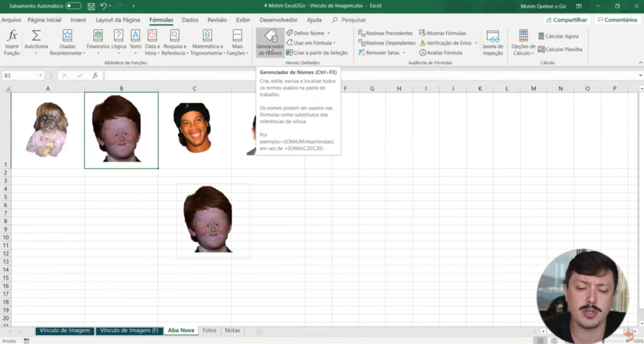Switch to the Desenvolvedor tab
Image resolution: width=644 pixels, height=344 pixels.
(279, 19)
